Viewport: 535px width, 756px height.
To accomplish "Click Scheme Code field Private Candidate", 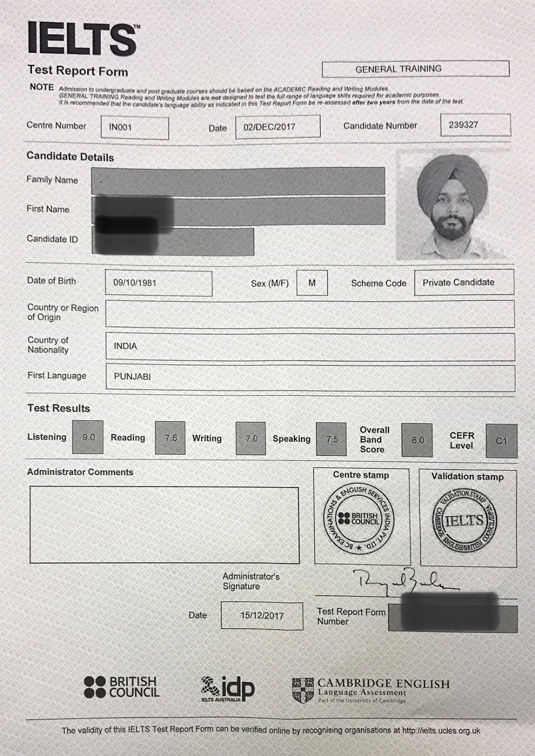I will (x=464, y=282).
